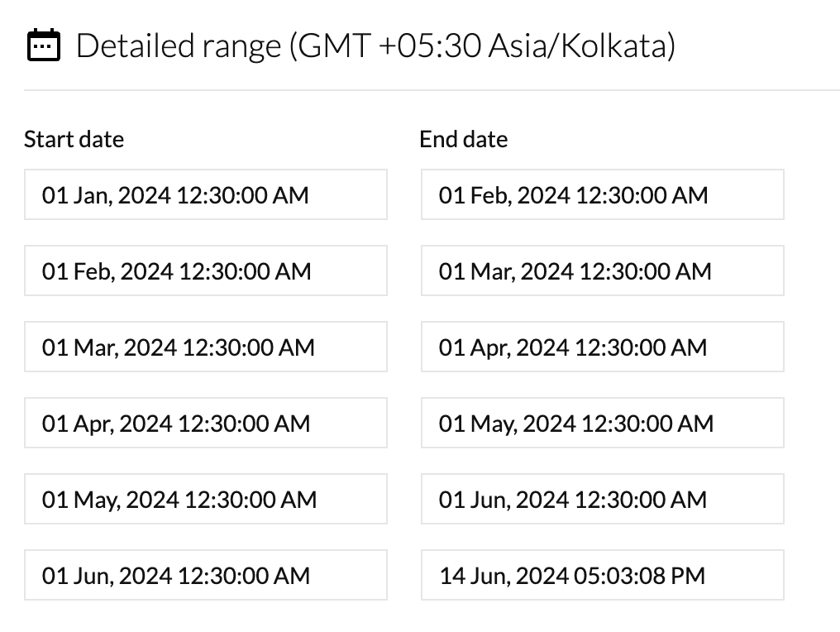Screen dimensions: 840x632
Task: Focus the 01 May, 2024 start date input
Action: point(205,500)
